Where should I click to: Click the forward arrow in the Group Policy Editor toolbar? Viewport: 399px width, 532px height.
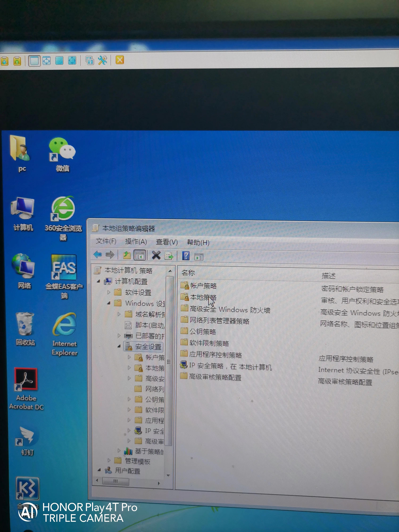[x=110, y=255]
